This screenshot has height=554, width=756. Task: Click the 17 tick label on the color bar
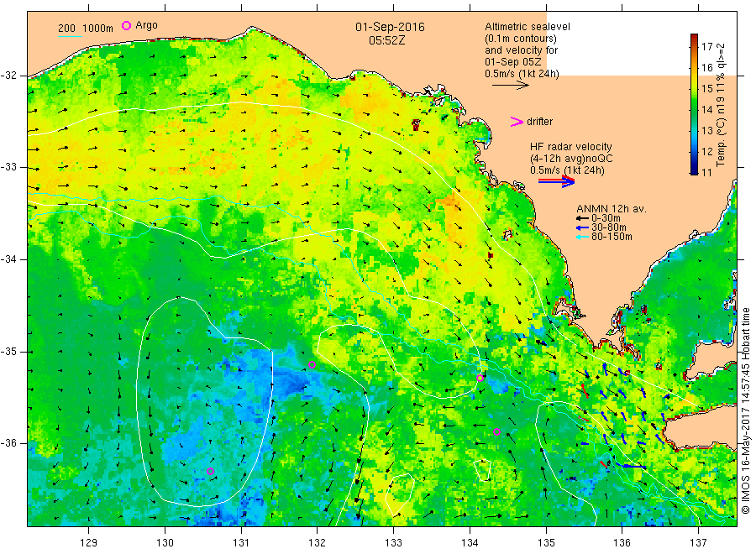click(x=706, y=47)
